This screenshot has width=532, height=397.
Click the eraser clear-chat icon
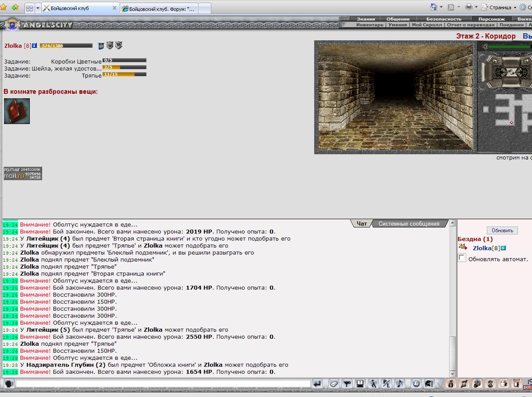tap(333, 384)
